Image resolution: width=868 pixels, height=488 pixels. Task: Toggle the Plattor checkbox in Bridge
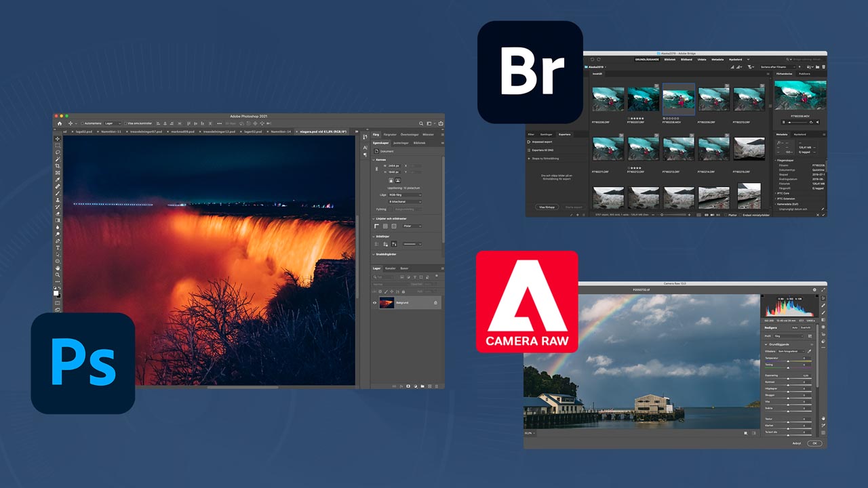(726, 215)
